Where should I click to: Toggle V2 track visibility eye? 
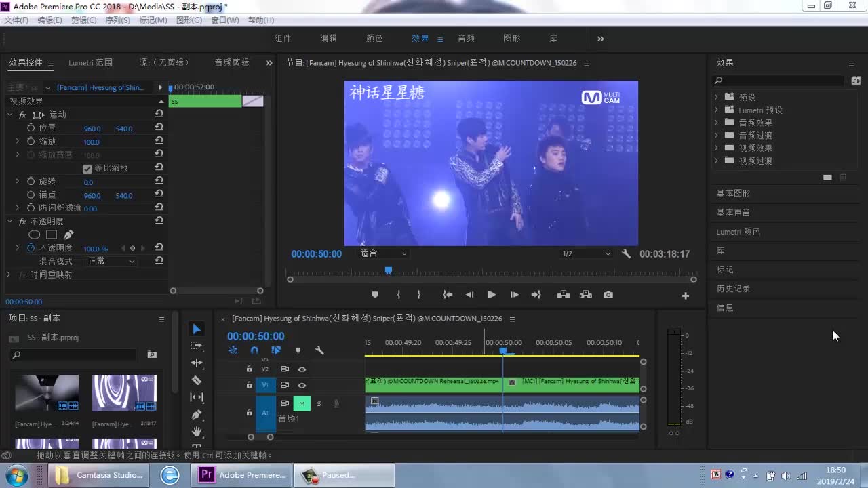(302, 369)
